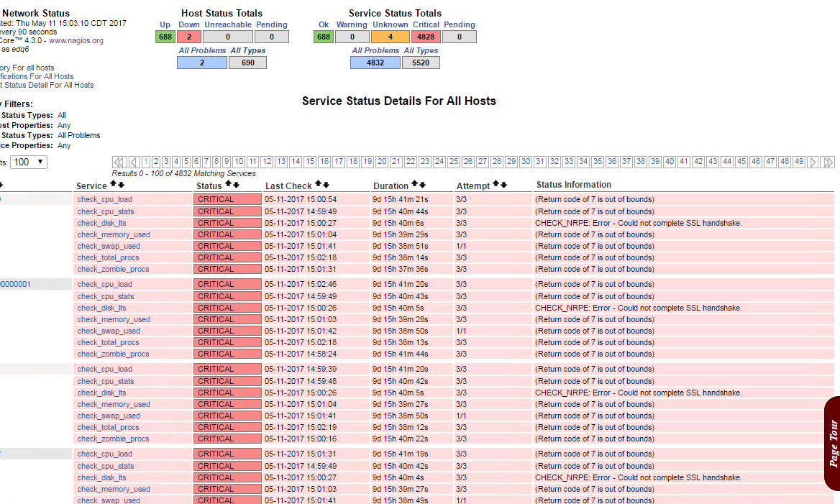The height and width of the screenshot is (504, 840).
Task: Sort the Status column descending
Action: click(x=236, y=185)
